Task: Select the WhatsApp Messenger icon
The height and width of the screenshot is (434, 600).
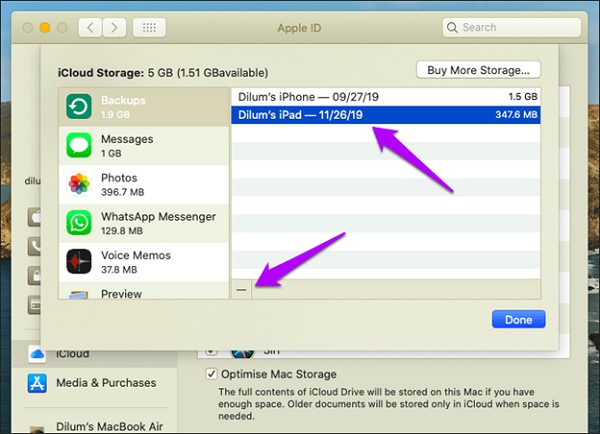Action: [x=79, y=223]
